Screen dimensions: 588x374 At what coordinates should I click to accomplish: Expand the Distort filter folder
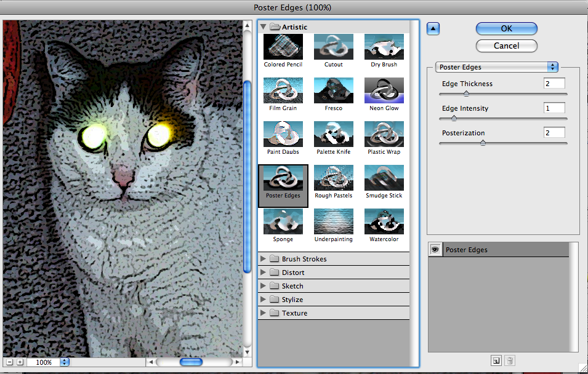(x=264, y=272)
